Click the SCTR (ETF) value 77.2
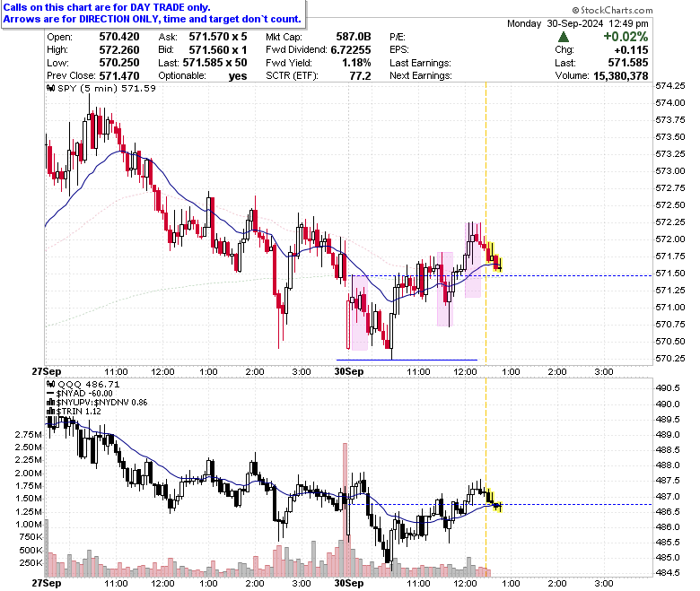This screenshot has height=591, width=700. (x=360, y=76)
